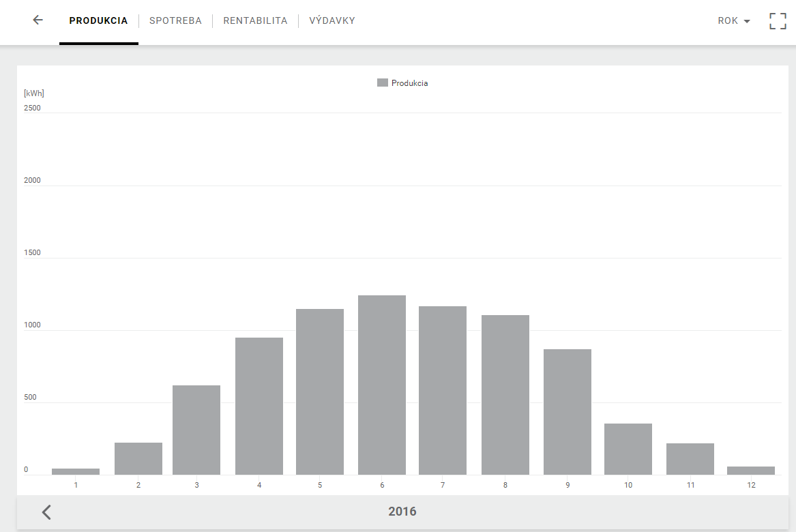The image size is (796, 532).
Task: Open the ROK period dropdown
Action: (x=734, y=21)
